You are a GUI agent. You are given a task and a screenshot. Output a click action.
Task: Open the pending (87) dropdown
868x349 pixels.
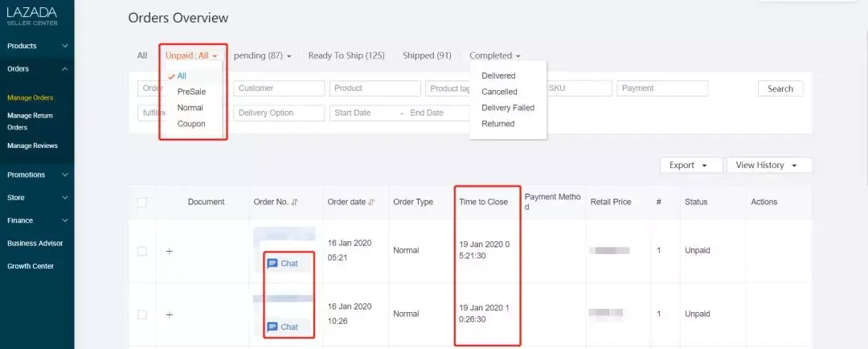click(x=262, y=55)
